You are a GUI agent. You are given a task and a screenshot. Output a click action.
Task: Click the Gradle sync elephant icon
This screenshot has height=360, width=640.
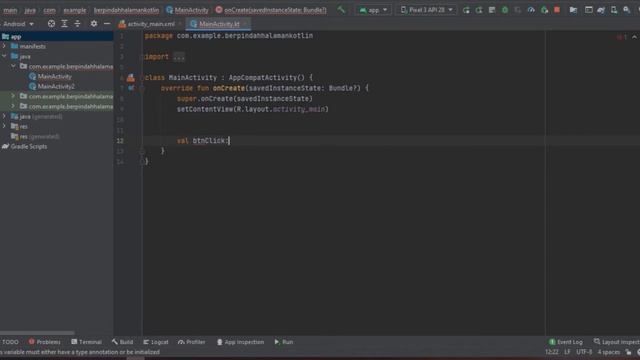click(x=601, y=10)
